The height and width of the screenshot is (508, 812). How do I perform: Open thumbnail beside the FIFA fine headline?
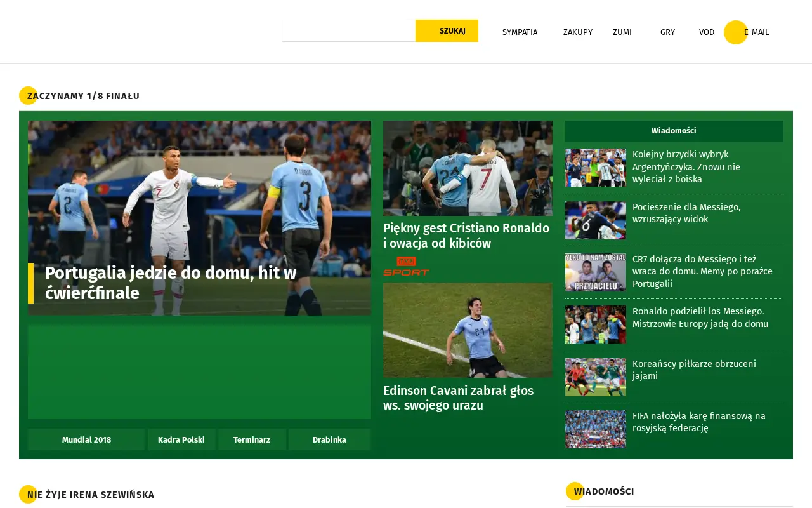(596, 429)
